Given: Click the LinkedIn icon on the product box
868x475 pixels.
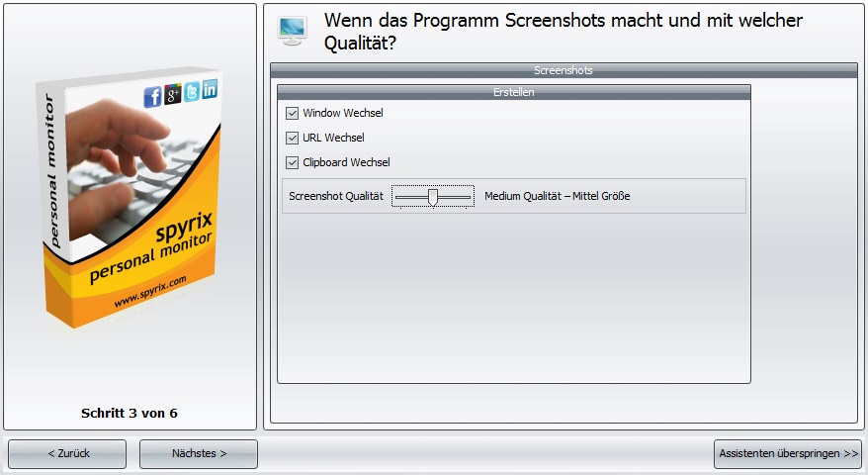Looking at the screenshot, I should [210, 89].
